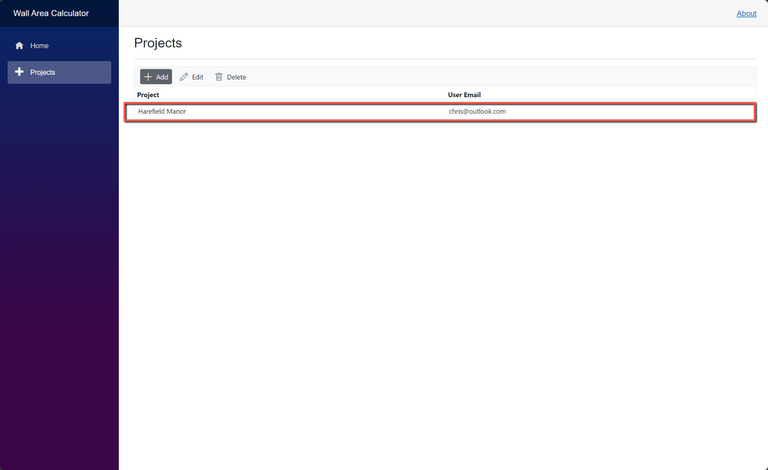The height and width of the screenshot is (470, 768).
Task: Click the User Email column header
Action: (x=464, y=95)
